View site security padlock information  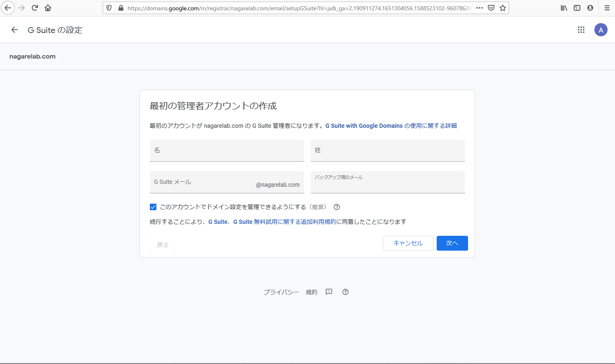coord(121,8)
